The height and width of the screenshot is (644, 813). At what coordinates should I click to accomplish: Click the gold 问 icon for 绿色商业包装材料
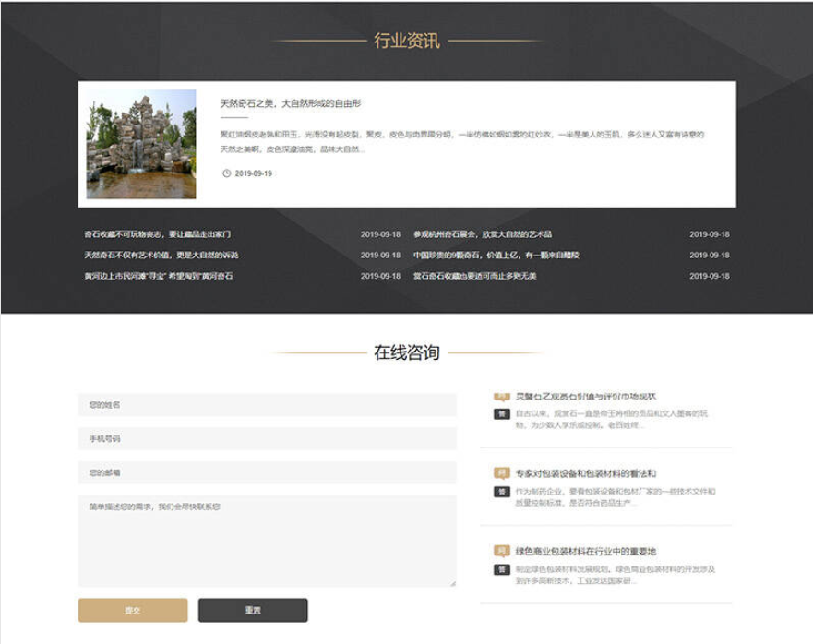coord(501,551)
